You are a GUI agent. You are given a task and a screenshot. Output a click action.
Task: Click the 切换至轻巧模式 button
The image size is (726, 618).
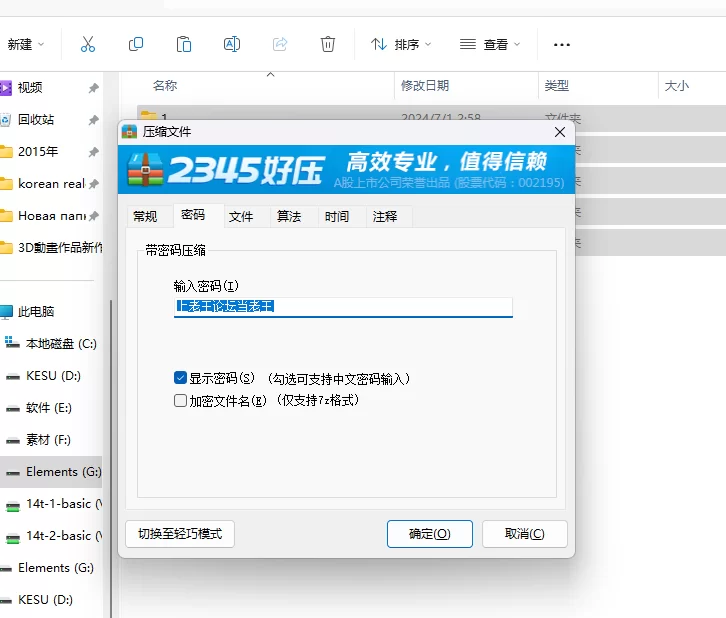coord(180,534)
